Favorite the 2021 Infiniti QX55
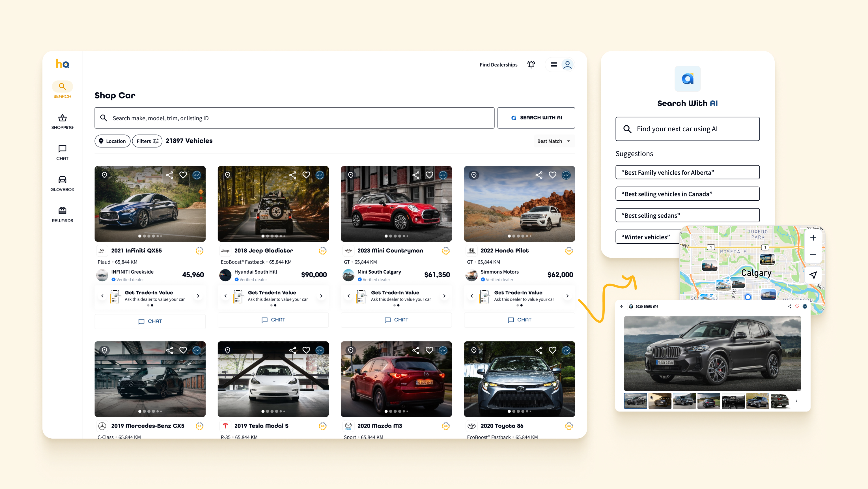Viewport: 868px width, 489px height. pos(183,175)
